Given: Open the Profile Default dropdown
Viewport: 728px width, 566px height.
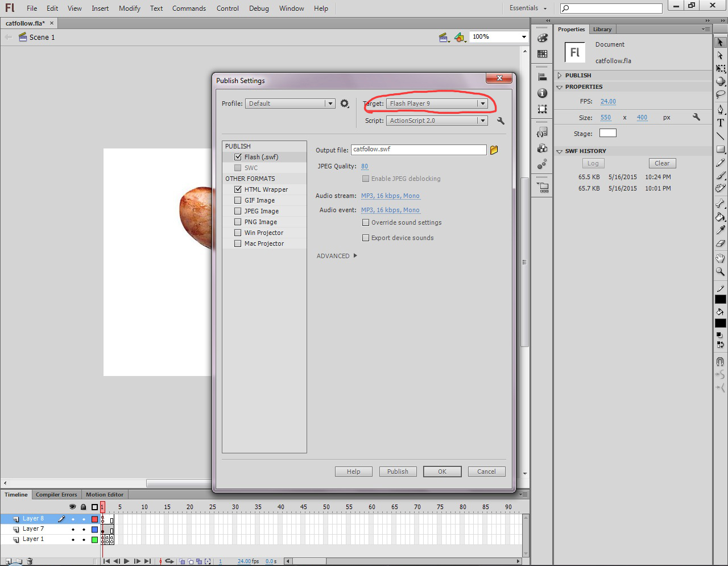Looking at the screenshot, I should [290, 104].
